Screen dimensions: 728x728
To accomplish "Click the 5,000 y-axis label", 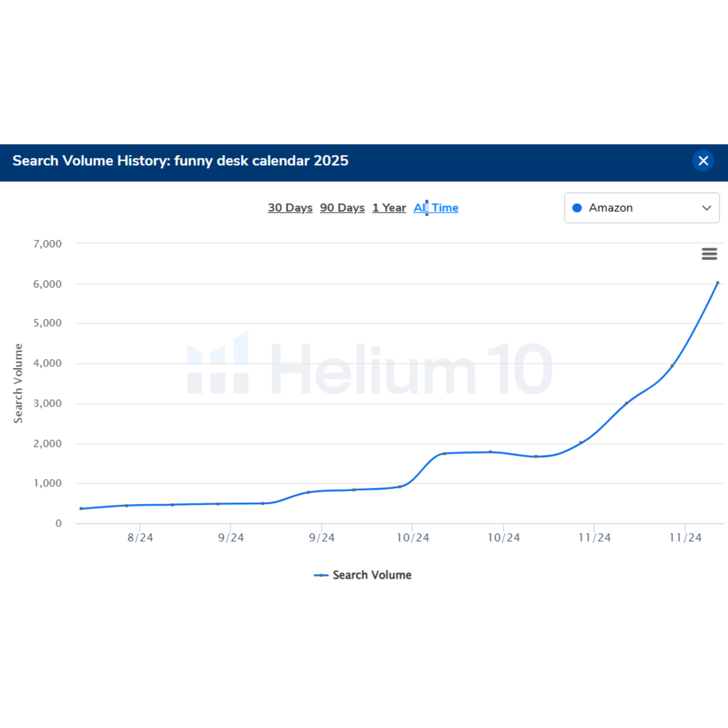I will point(47,323).
